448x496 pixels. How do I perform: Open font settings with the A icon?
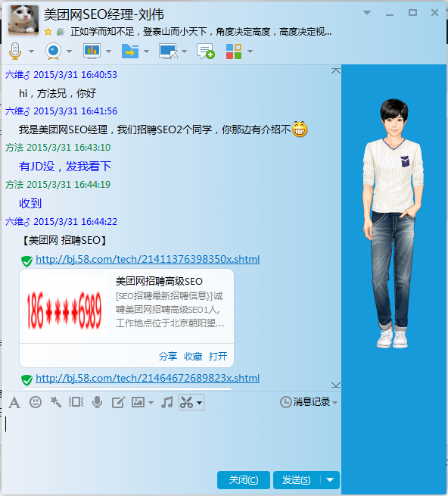pos(14,403)
